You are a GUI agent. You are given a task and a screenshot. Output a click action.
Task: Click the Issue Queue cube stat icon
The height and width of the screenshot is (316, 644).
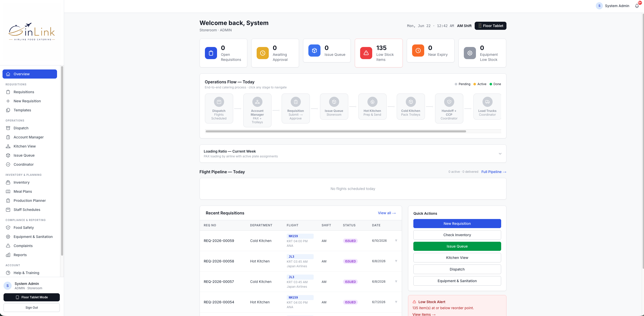[x=314, y=51]
